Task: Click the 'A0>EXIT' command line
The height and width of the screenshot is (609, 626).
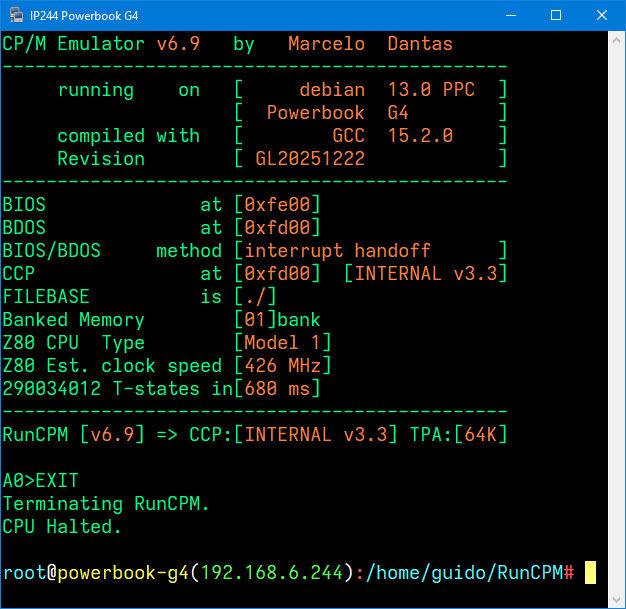Action: (x=40, y=480)
